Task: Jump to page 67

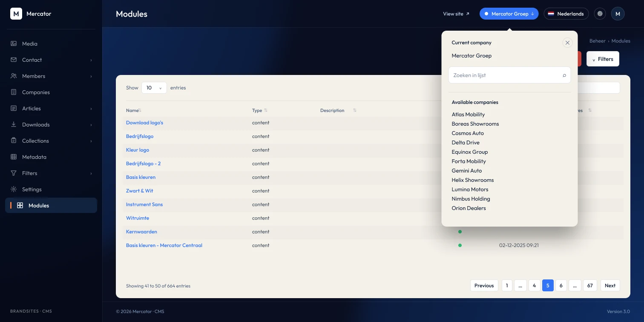Action: pos(590,285)
